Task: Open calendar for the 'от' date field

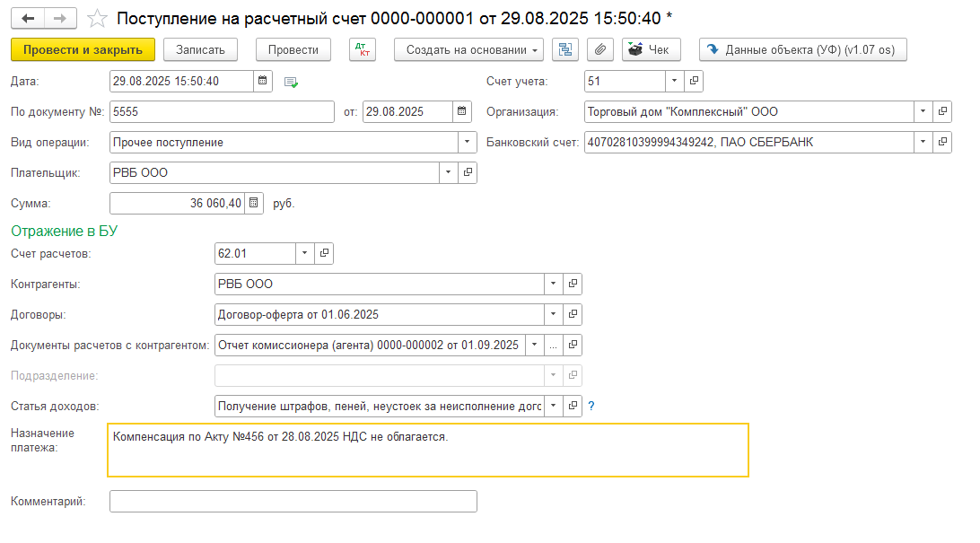Action: (462, 112)
